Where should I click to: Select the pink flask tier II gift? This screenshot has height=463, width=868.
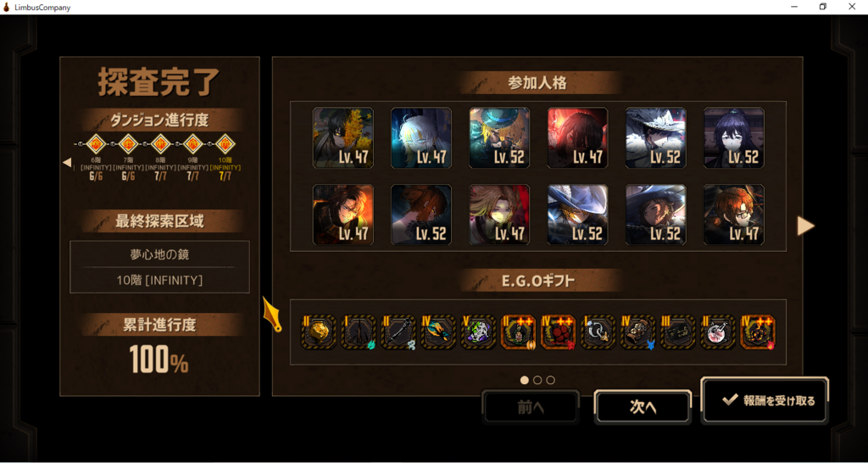pyautogui.click(x=717, y=332)
